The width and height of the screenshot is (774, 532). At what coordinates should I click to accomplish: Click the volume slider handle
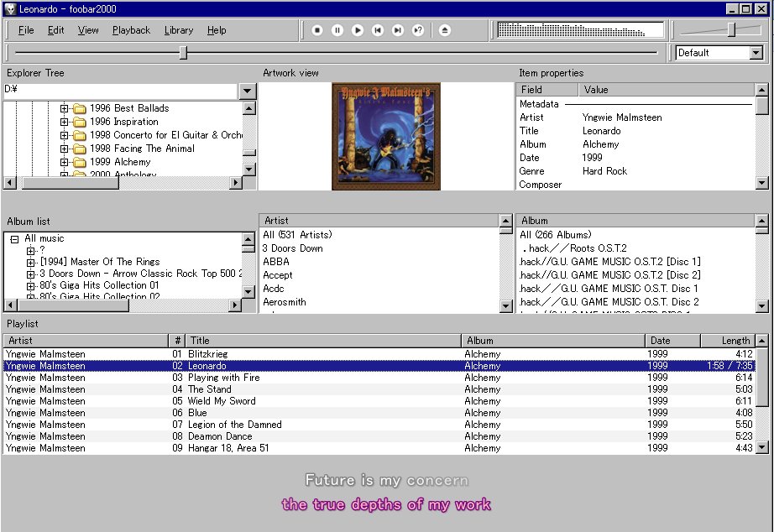pos(732,30)
